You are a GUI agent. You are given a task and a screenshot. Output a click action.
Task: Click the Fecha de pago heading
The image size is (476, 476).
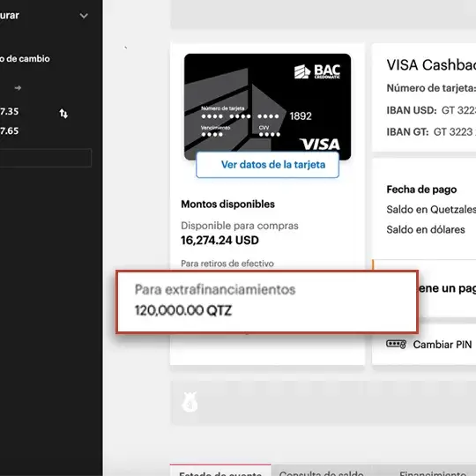(x=421, y=190)
